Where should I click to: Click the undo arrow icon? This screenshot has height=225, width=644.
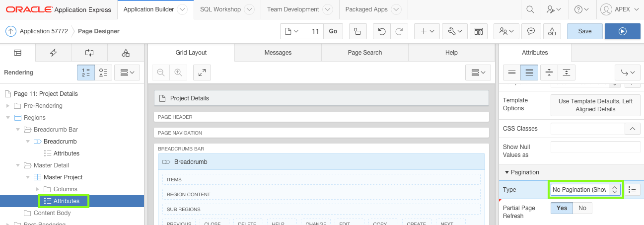tap(381, 31)
